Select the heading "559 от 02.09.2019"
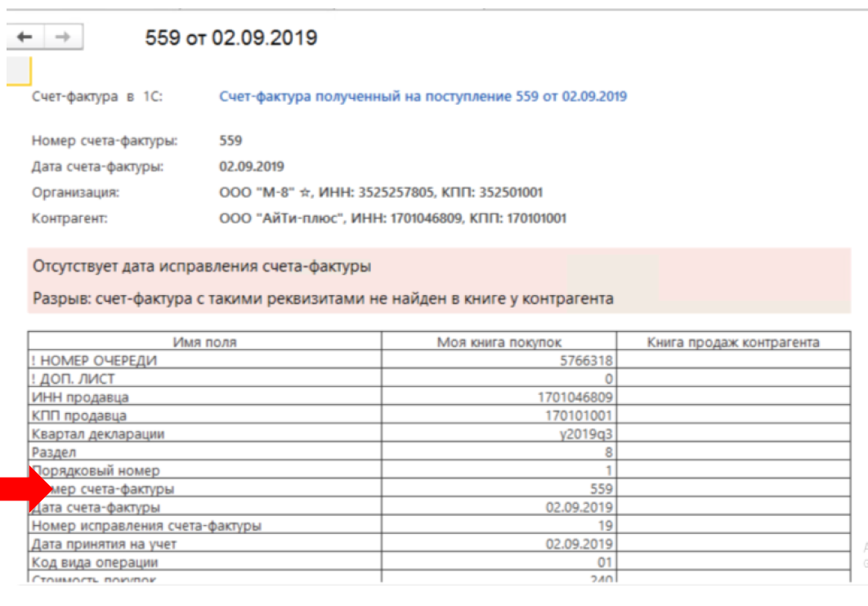Viewport: 868px width, 606px height. point(230,38)
